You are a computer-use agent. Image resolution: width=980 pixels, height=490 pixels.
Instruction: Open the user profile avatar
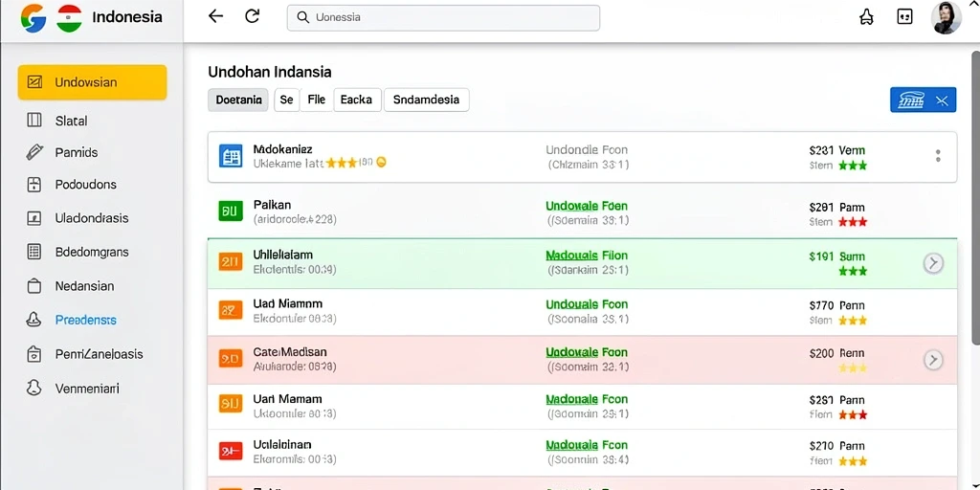(946, 17)
